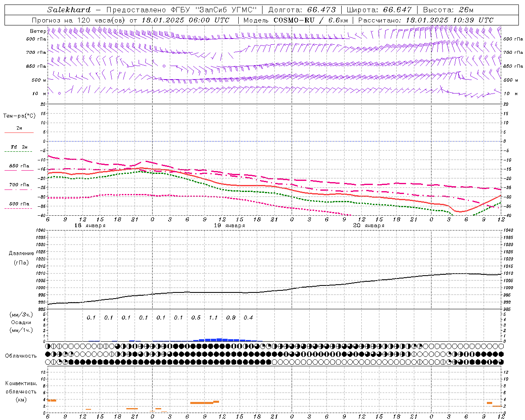The height and width of the screenshot is (420, 525).
Task: Click the 3-hour precipitation value 1.1
Action: point(213,318)
